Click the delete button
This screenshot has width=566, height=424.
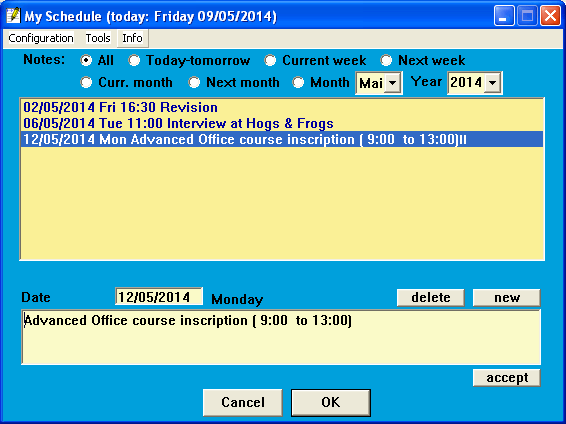coord(431,298)
